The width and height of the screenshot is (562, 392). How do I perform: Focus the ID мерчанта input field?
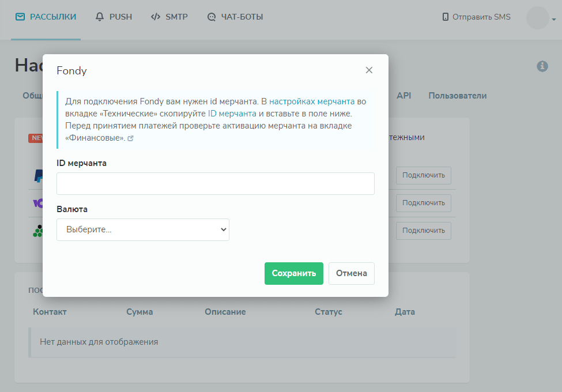click(215, 183)
